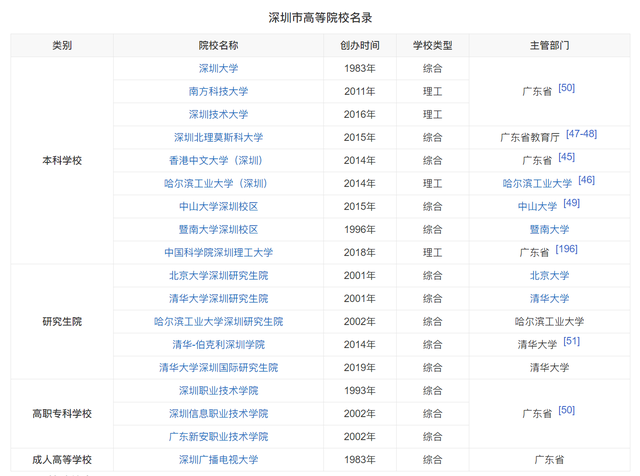Image resolution: width=640 pixels, height=476 pixels.
Task: Select the 2018年 founding year cell
Action: tap(360, 253)
